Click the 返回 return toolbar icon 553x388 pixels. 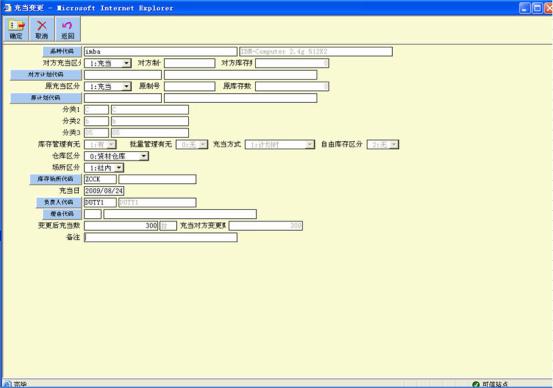click(x=67, y=29)
